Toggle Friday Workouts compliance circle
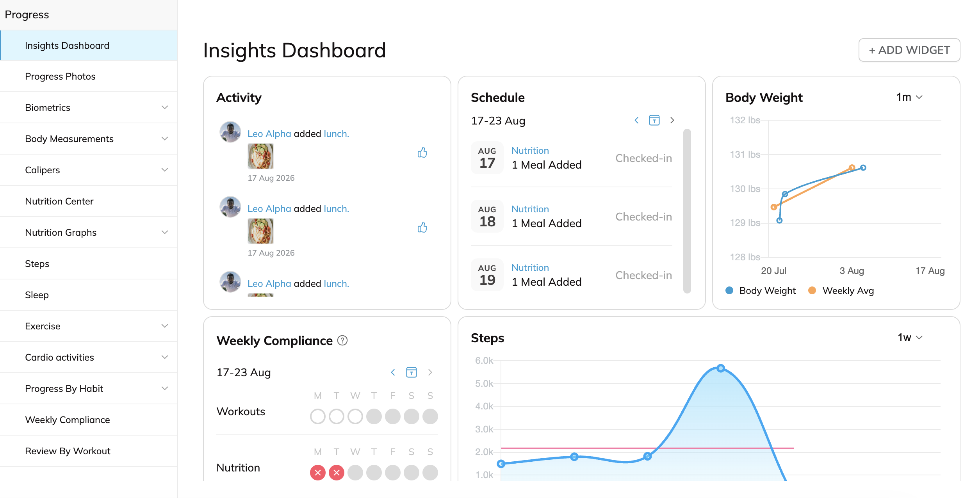 pyautogui.click(x=393, y=416)
